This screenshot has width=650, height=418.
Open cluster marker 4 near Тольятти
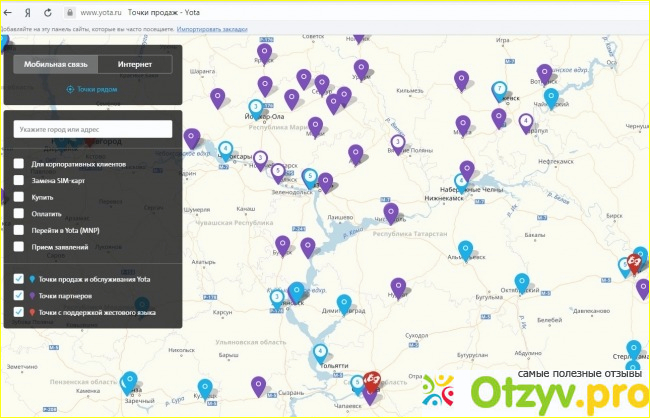click(320, 351)
